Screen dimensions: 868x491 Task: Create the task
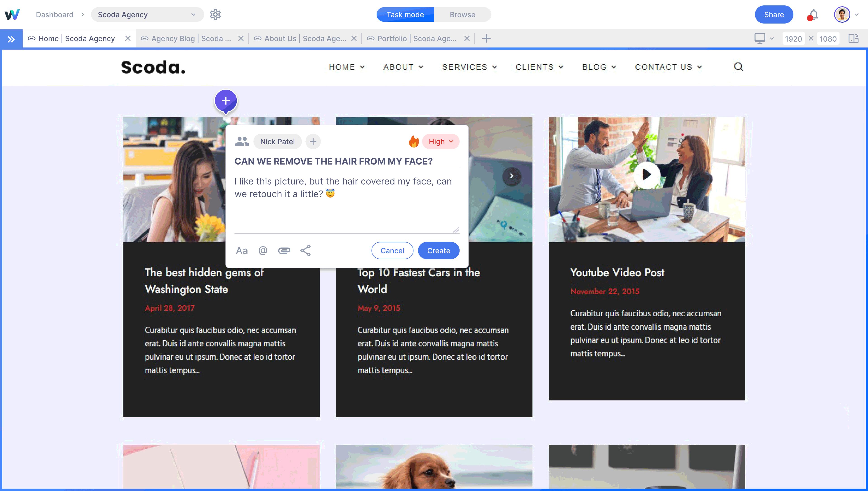click(438, 250)
